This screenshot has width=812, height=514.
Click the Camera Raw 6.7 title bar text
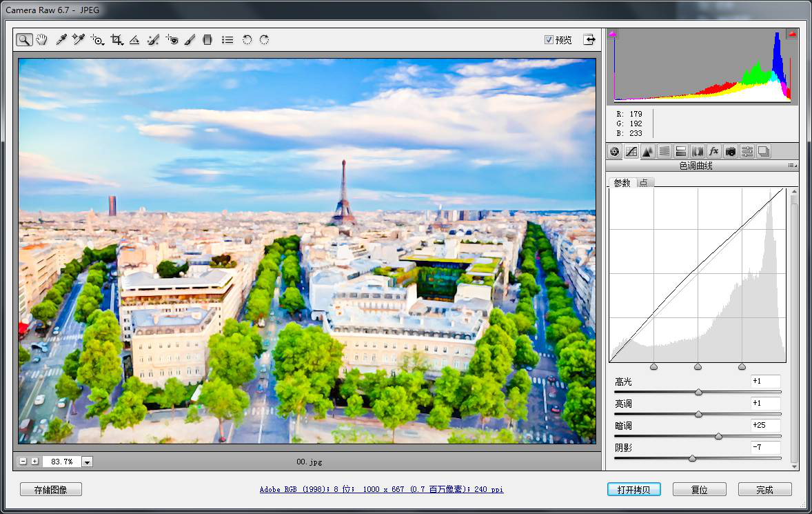click(52, 10)
